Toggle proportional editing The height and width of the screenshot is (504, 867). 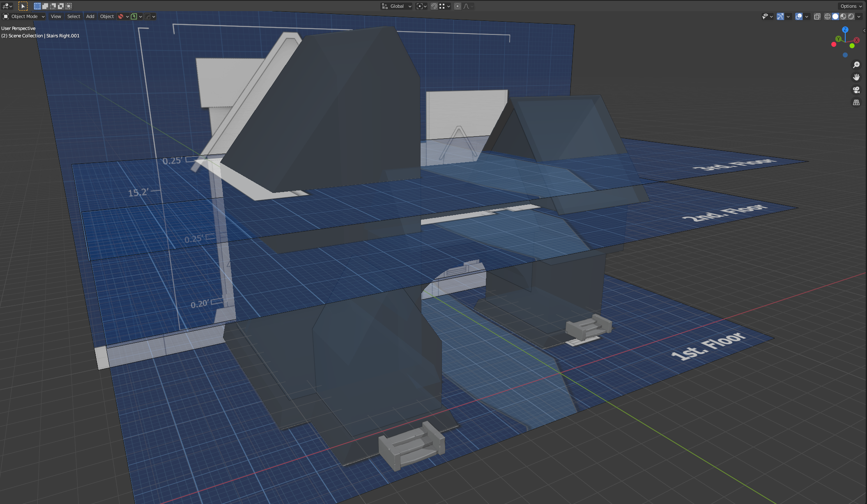pos(458,6)
